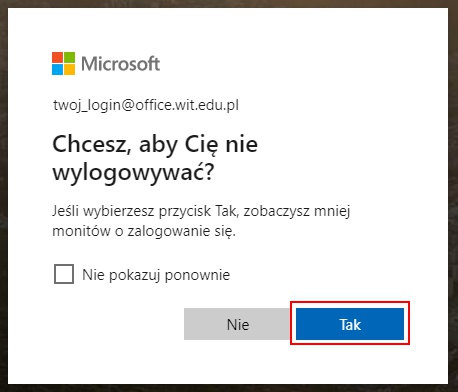Click the red square of the Microsoft logo
The image size is (458, 392).
pos(57,57)
